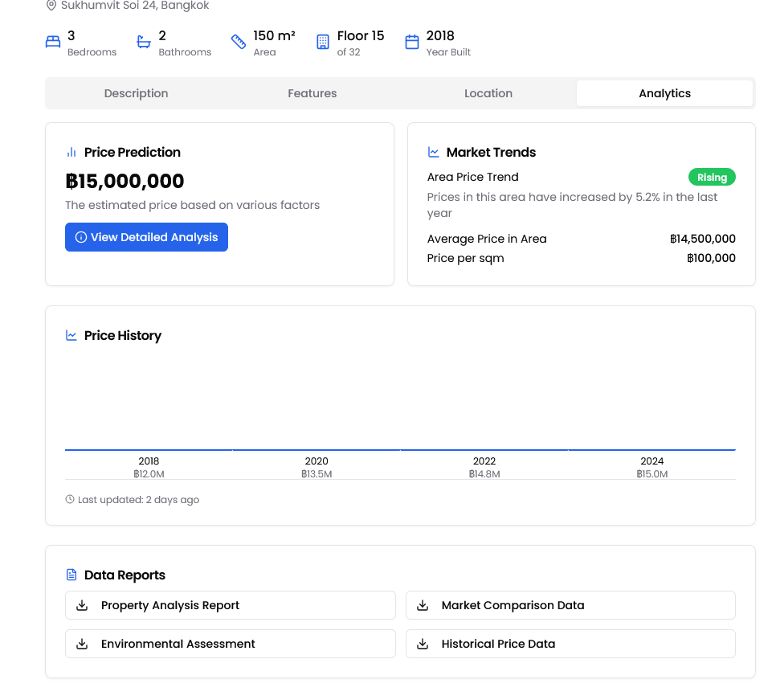The width and height of the screenshot is (772, 700).
Task: Open the Features tab
Action: (312, 93)
